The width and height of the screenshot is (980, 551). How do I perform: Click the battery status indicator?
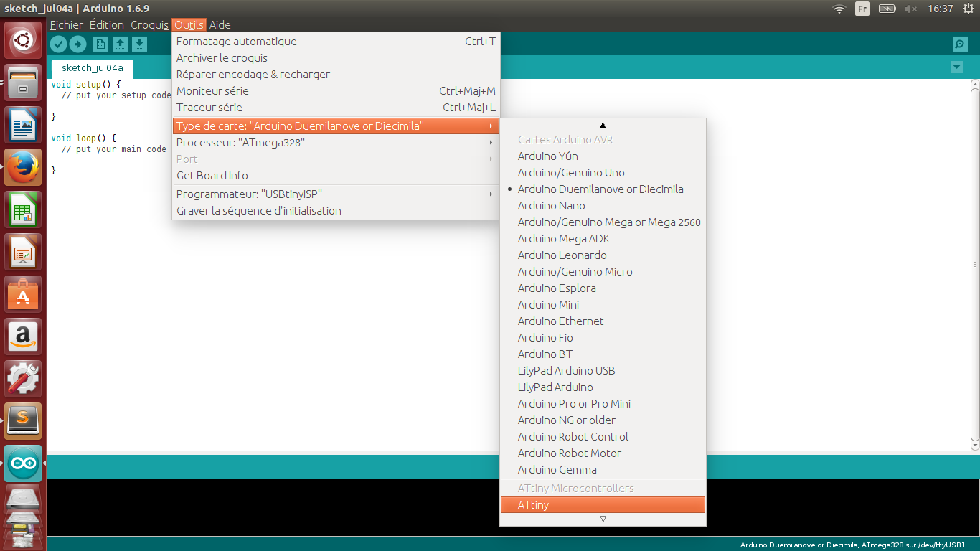pyautogui.click(x=887, y=9)
